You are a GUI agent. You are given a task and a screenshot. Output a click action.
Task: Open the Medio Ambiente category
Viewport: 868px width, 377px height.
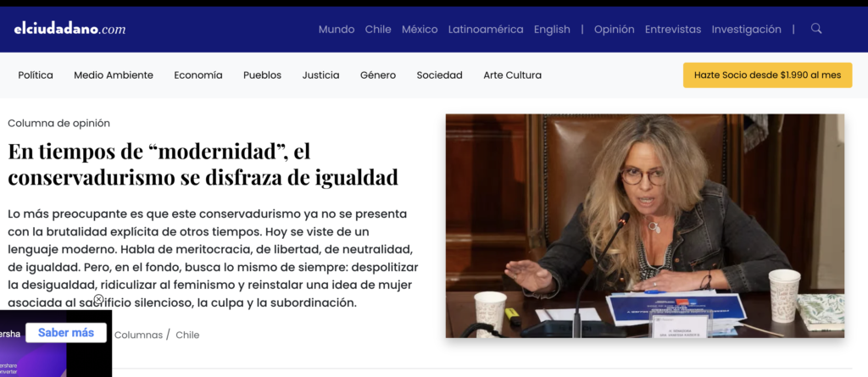[x=114, y=75]
